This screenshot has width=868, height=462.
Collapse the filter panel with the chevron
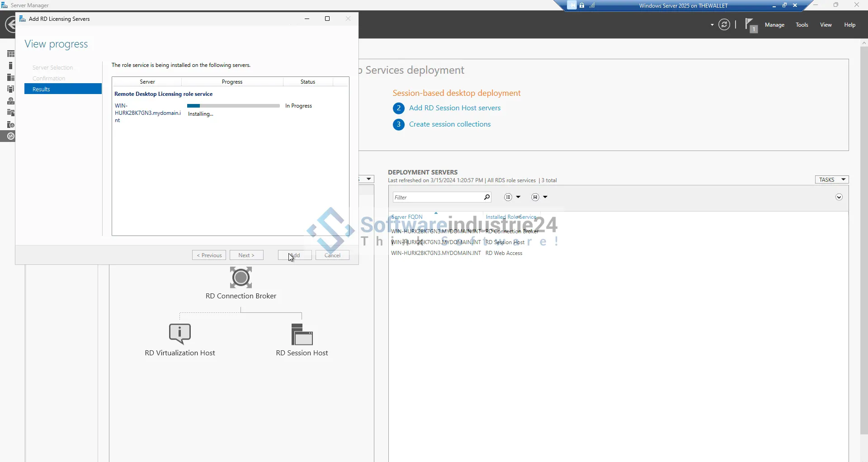[839, 197]
